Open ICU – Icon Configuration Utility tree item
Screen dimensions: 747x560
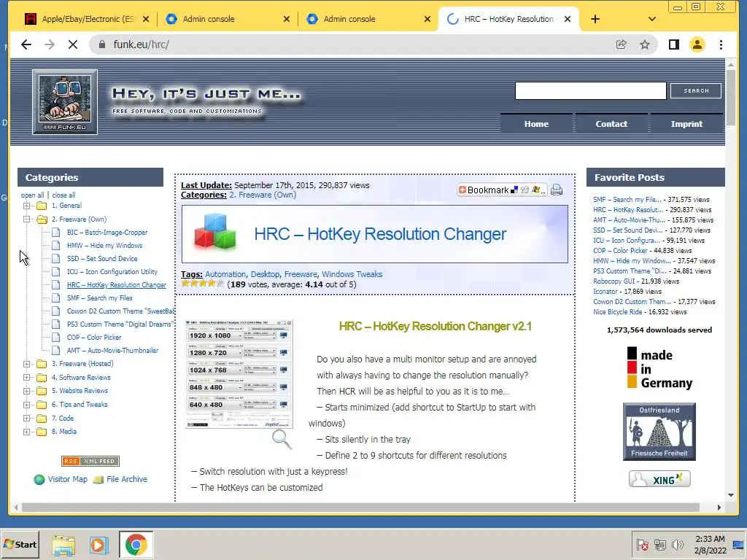click(x=112, y=272)
